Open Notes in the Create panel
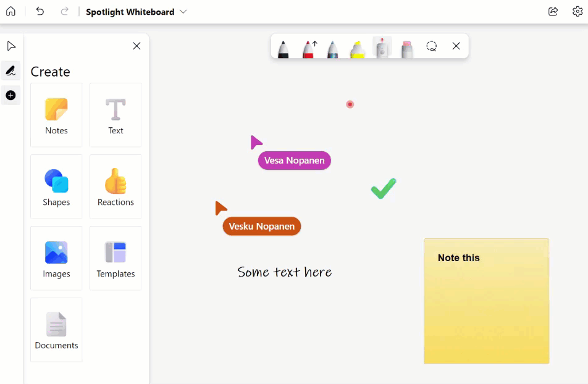The image size is (588, 384). (x=56, y=115)
